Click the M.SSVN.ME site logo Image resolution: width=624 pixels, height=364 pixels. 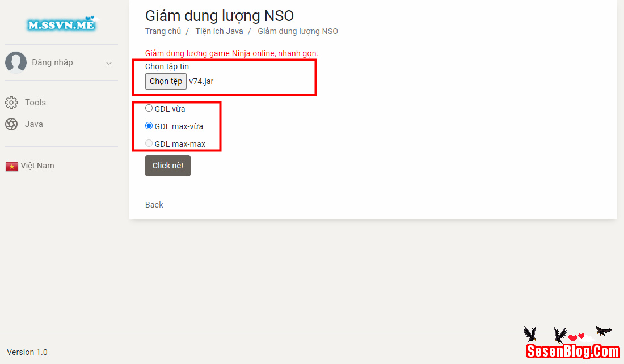tap(61, 24)
